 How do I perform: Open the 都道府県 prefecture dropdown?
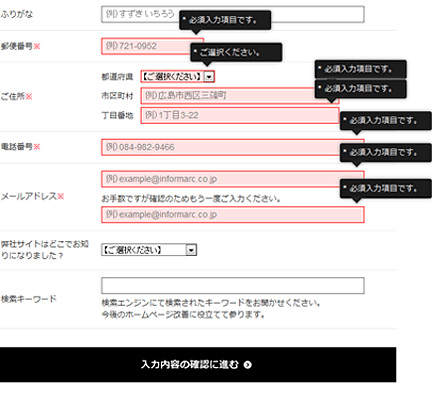[178, 77]
